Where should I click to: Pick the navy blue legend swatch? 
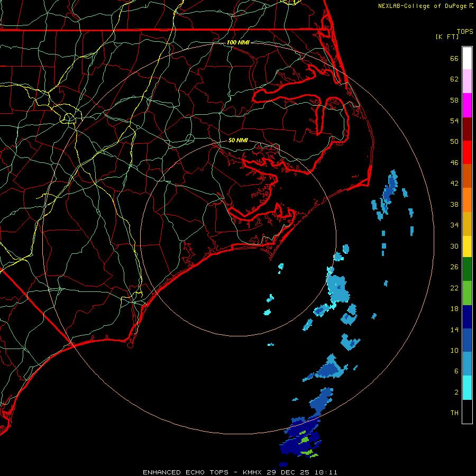[467, 317]
